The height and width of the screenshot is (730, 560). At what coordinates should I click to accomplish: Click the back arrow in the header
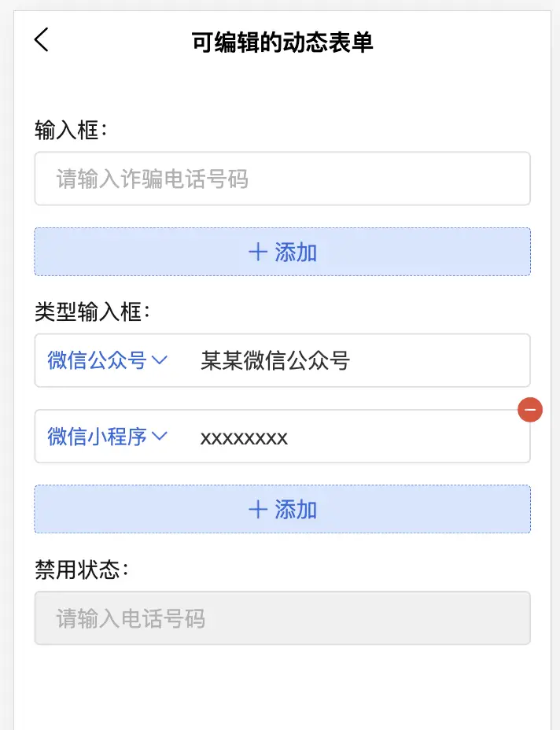coord(42,39)
